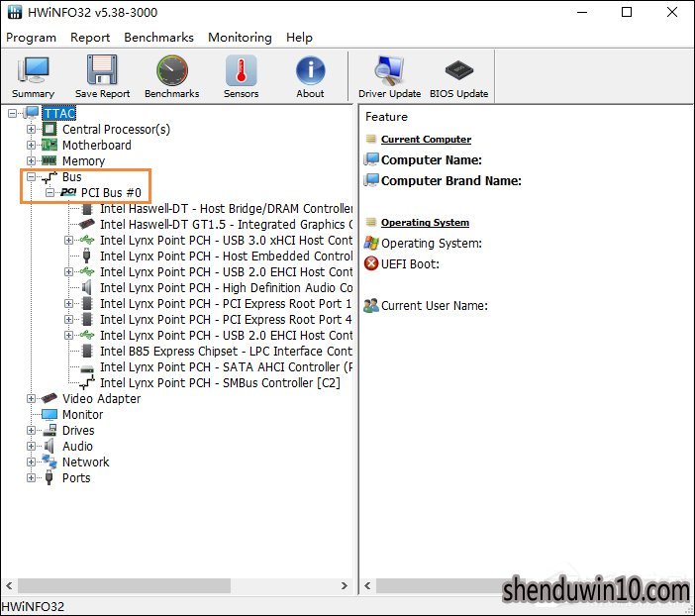Select the TTAC computer name label
695x616 pixels.
(x=59, y=114)
